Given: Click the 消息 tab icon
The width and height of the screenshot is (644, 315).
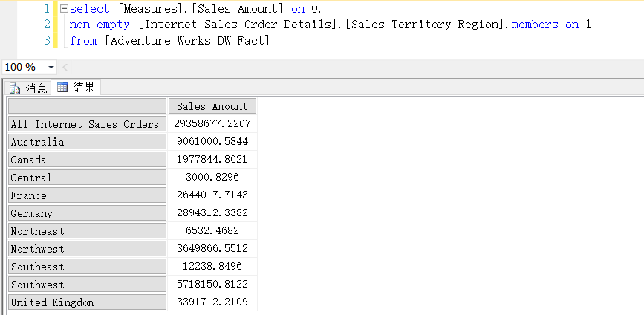Looking at the screenshot, I should 15,88.
